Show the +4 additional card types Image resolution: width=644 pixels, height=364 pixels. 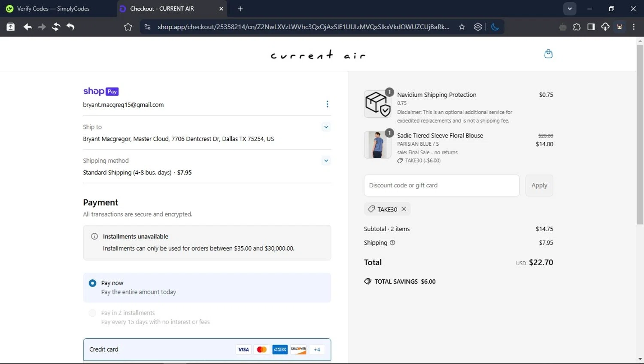click(317, 349)
